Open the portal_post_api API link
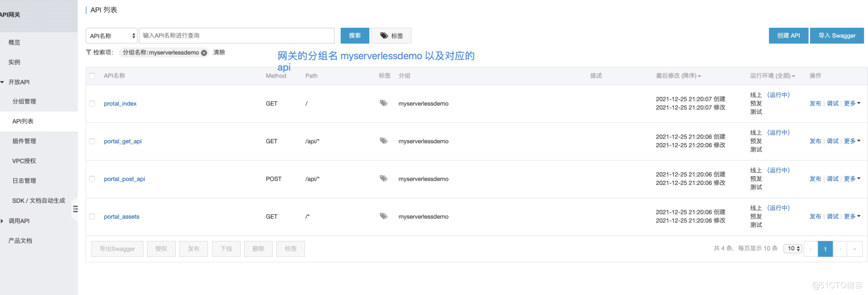Viewport: 868px width, 295px height. (124, 179)
